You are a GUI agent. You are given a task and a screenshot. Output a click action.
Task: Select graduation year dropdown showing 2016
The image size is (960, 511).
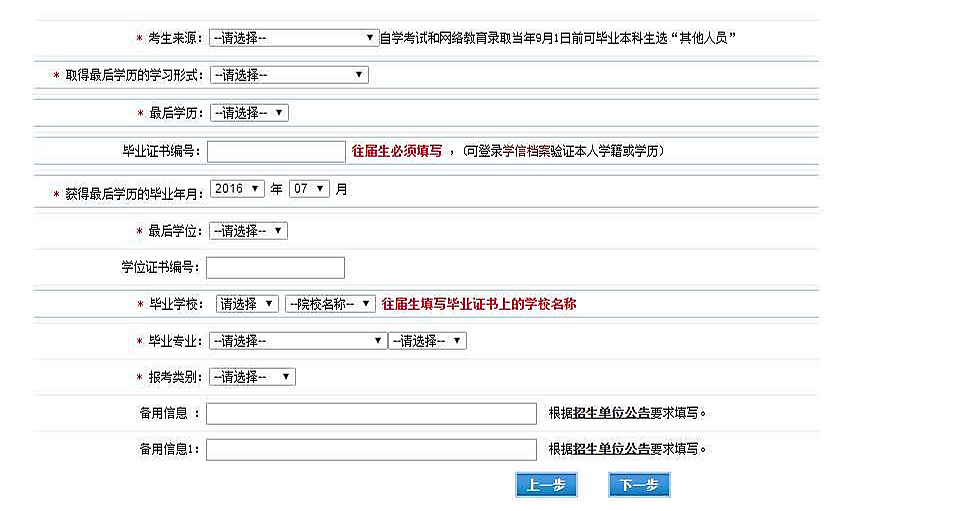click(x=237, y=189)
